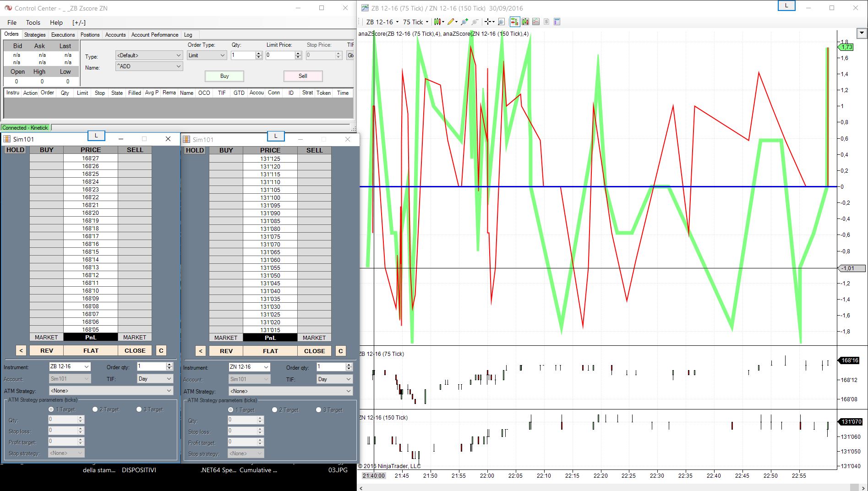Click the Connected - Kinetick status indicator

tap(25, 128)
